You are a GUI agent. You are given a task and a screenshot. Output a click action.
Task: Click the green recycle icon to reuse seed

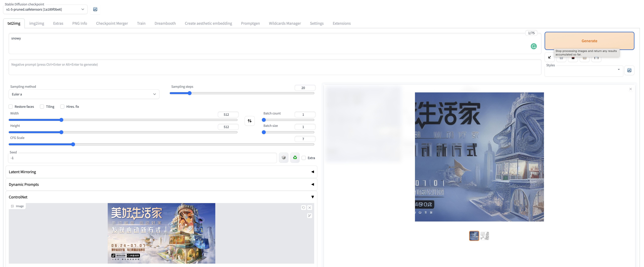[x=295, y=158]
